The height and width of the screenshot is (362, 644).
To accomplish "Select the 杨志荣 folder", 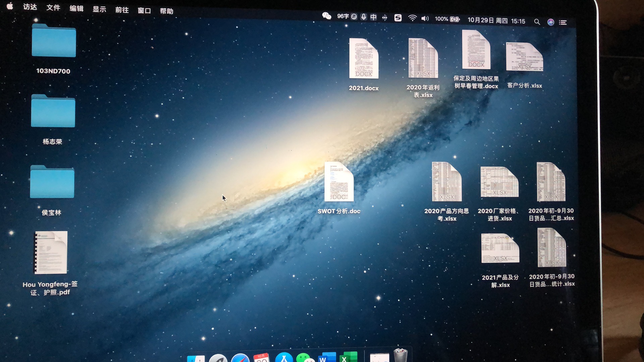I will (x=53, y=112).
